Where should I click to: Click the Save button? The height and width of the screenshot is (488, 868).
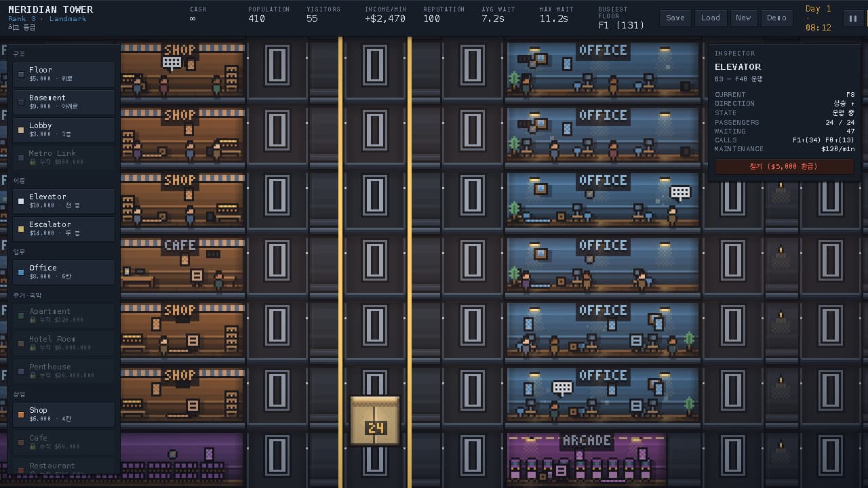675,18
